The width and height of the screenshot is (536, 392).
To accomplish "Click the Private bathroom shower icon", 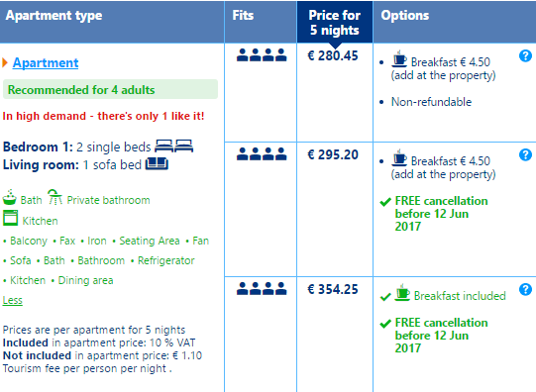I will [x=54, y=197].
